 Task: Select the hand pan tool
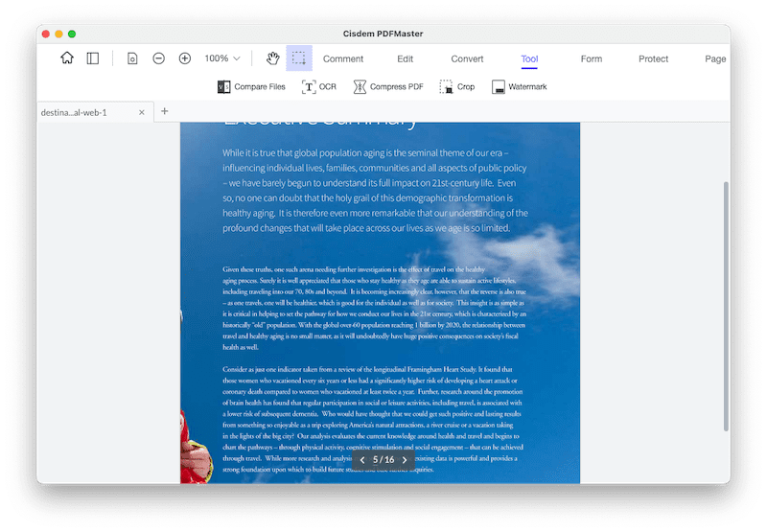point(273,58)
